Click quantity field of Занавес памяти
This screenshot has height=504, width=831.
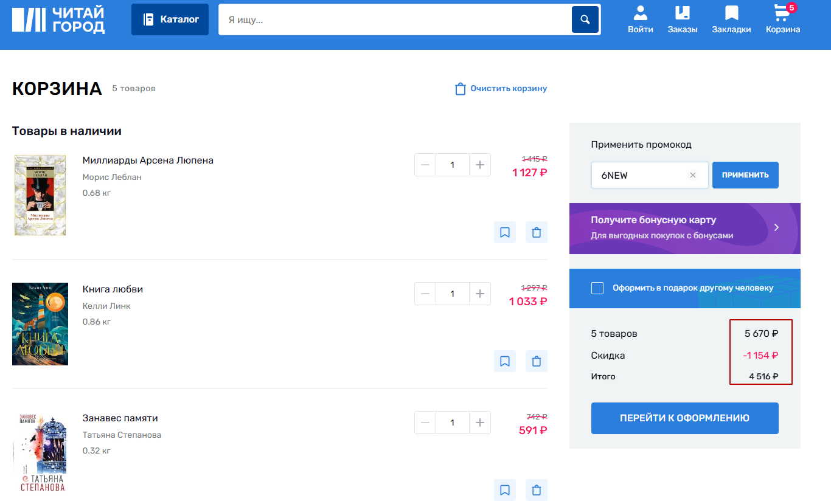[x=453, y=423]
